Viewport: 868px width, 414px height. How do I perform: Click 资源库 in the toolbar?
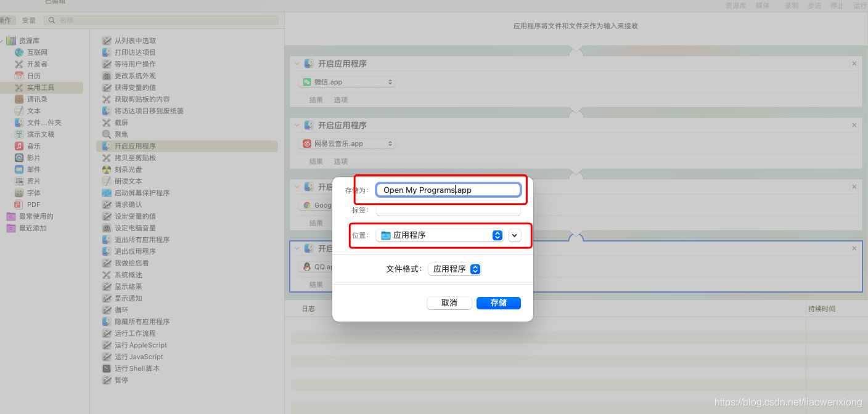(x=735, y=6)
